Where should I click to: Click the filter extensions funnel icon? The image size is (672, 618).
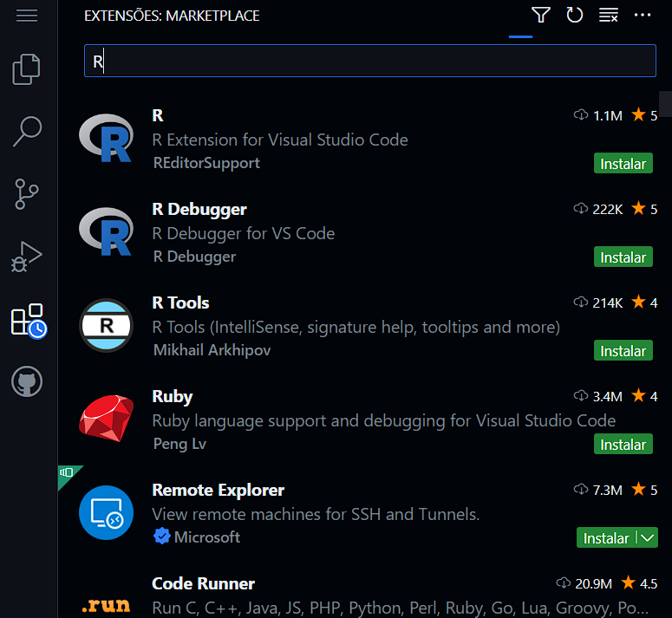click(x=541, y=16)
